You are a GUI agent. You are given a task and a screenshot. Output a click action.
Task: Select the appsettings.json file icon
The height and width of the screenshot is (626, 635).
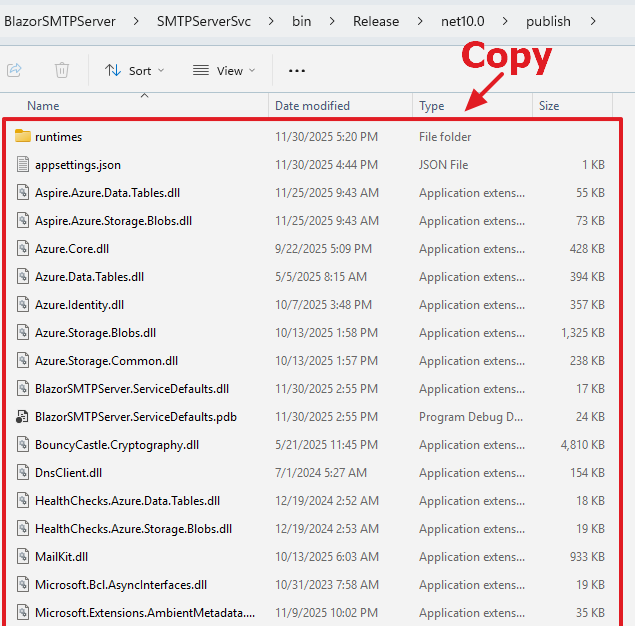tap(23, 165)
